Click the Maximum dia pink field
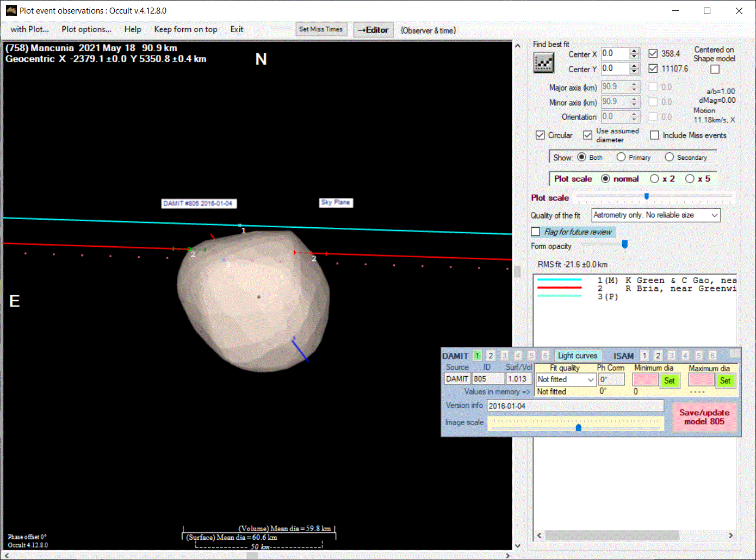The image size is (756, 560). point(701,380)
